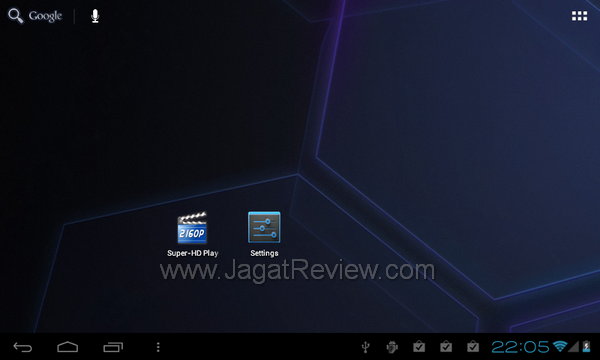Viewport: 600px width, 360px height.
Task: Tap the clock showing 22:05
Action: 520,347
